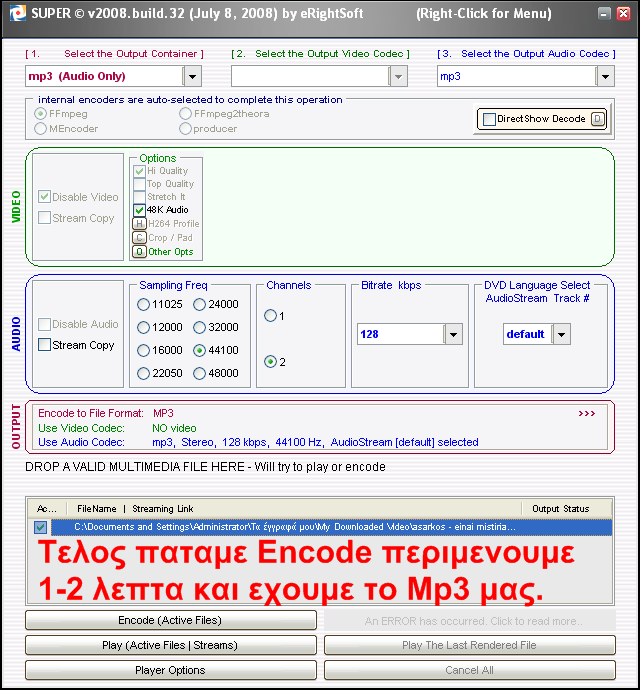Select 44100 sampling frequency
This screenshot has width=640, height=690.
click(199, 350)
